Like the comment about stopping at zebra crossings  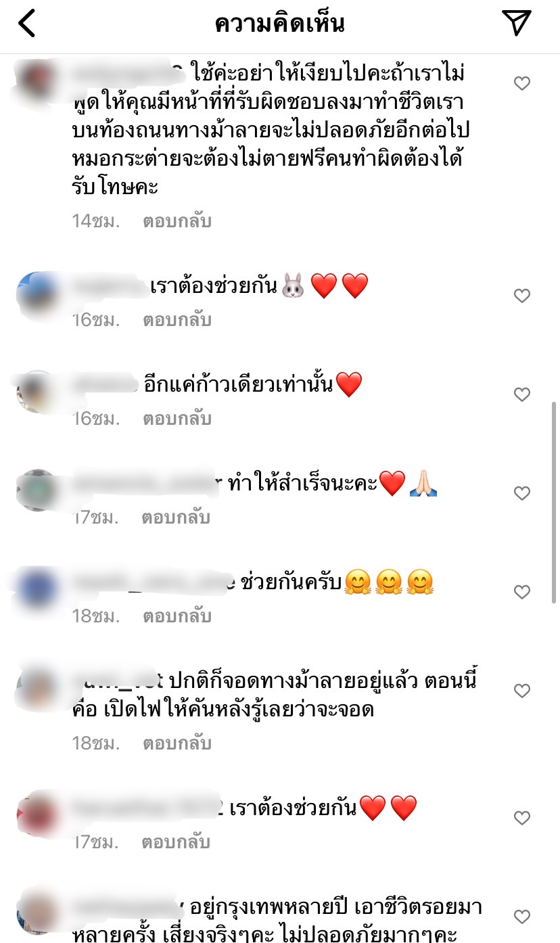[x=521, y=691]
